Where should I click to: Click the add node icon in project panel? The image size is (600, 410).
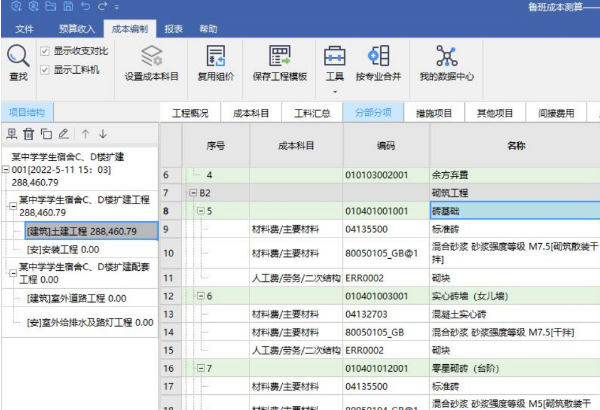[12, 134]
